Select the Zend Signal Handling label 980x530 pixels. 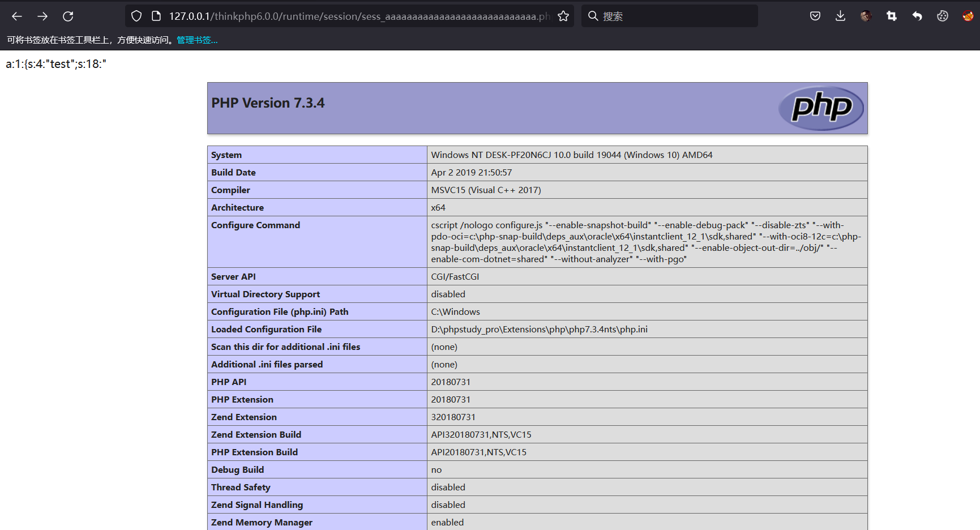click(x=257, y=505)
